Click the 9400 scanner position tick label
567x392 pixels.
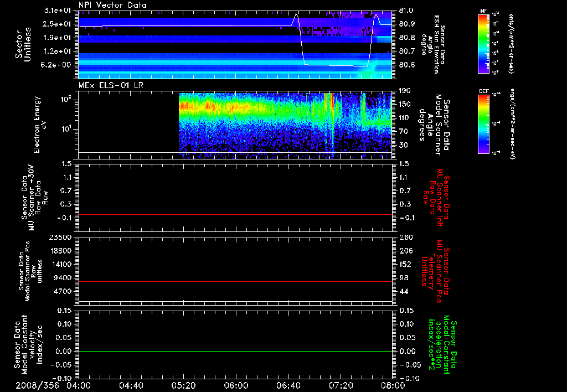[62, 278]
